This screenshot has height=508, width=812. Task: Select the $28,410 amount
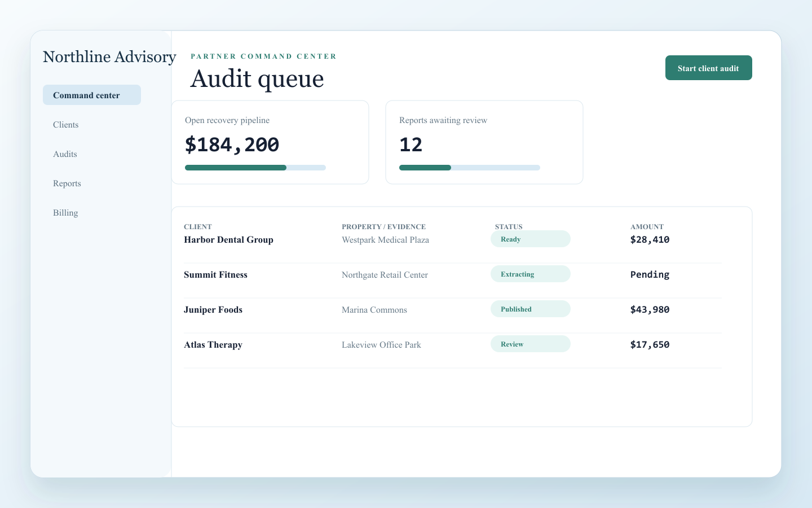coord(650,239)
